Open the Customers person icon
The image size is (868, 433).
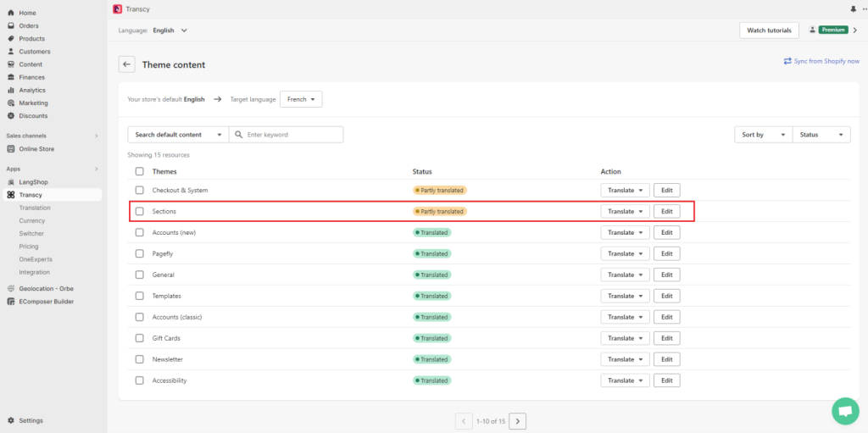point(10,52)
